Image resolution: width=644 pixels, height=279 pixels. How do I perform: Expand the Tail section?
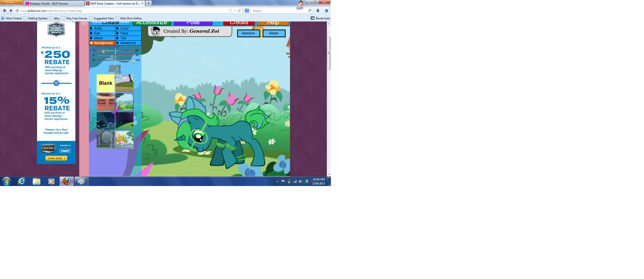click(128, 38)
